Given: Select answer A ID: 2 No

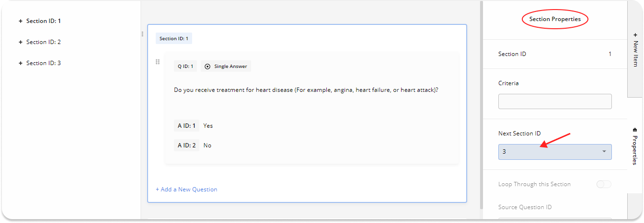Looking at the screenshot, I should tap(207, 145).
